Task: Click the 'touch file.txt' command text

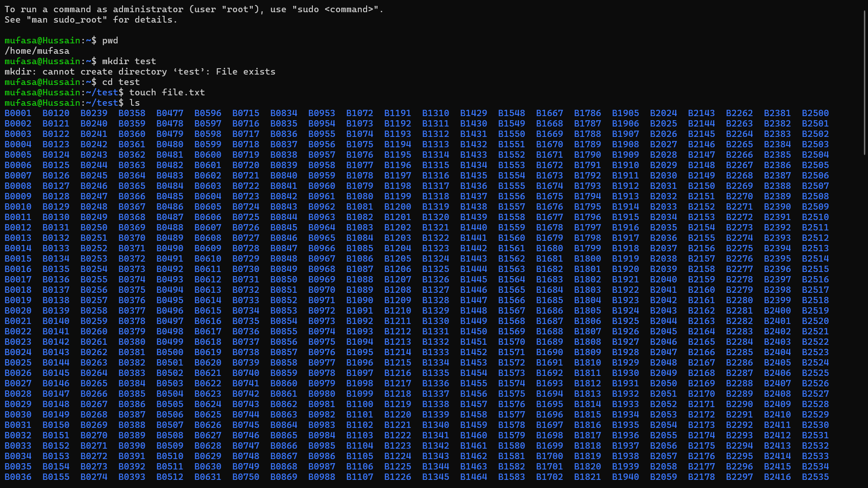Action: 167,93
